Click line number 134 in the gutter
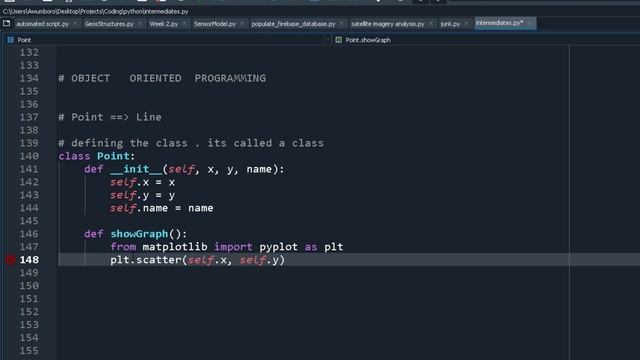 29,78
